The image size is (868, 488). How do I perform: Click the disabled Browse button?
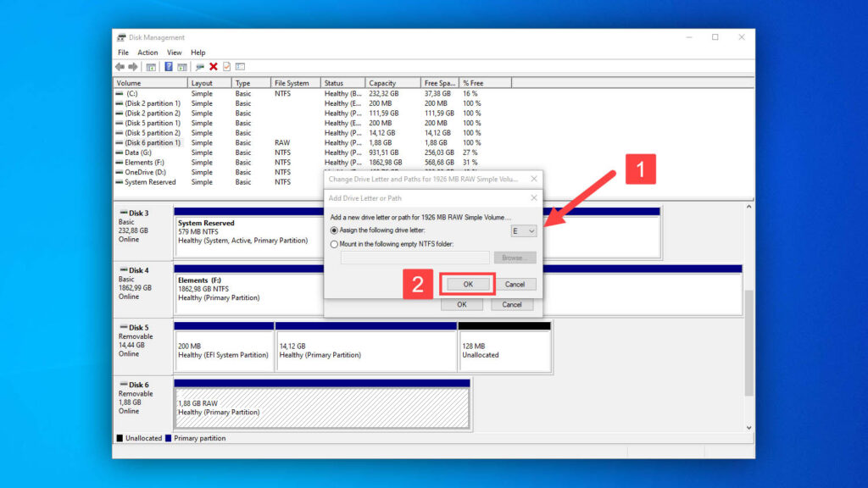[515, 257]
